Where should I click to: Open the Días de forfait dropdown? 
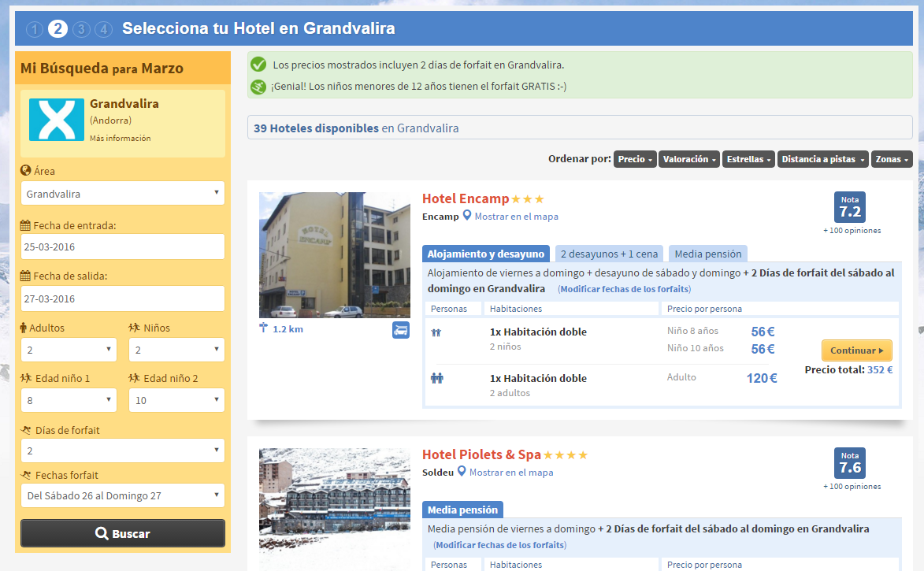pyautogui.click(x=123, y=450)
